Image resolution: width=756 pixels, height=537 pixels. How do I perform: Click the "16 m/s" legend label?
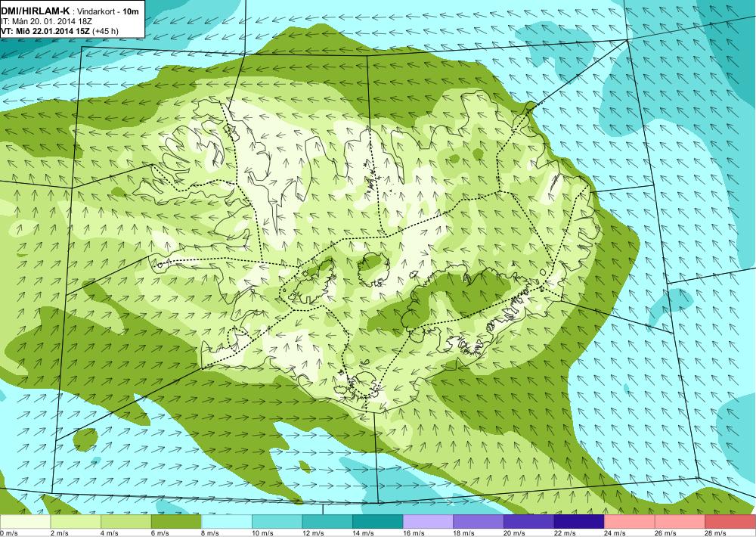pos(414,533)
